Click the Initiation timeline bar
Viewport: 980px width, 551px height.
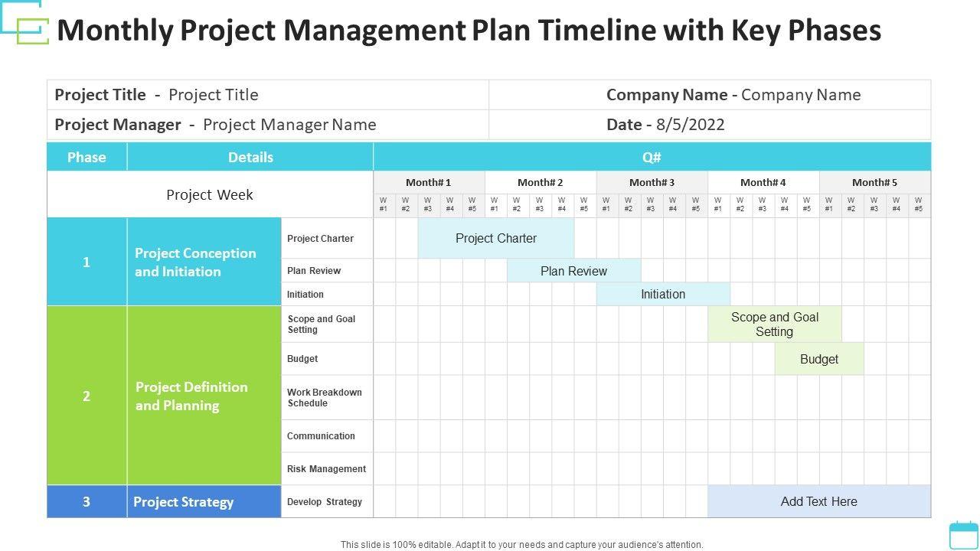pyautogui.click(x=663, y=294)
